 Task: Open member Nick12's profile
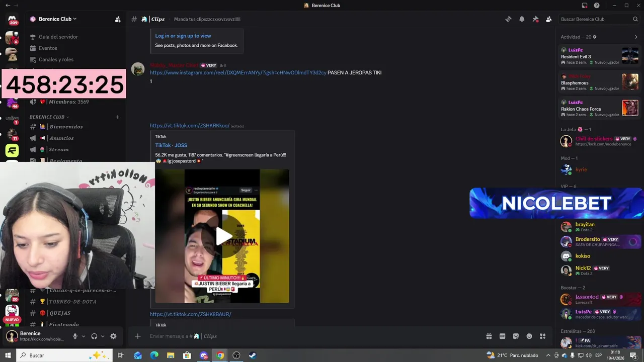click(x=600, y=270)
